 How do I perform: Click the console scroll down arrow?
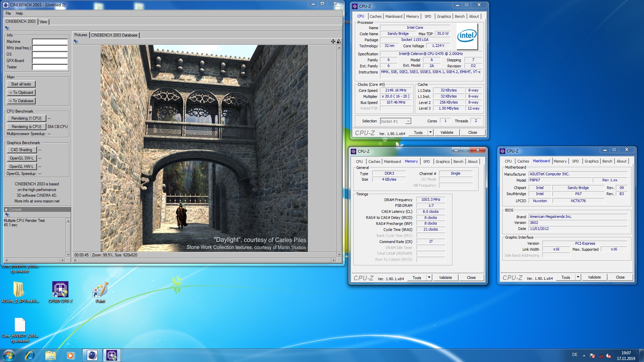(68, 255)
